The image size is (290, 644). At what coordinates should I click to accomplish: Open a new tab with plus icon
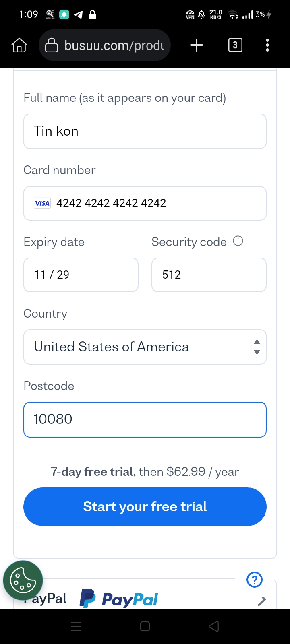(197, 45)
